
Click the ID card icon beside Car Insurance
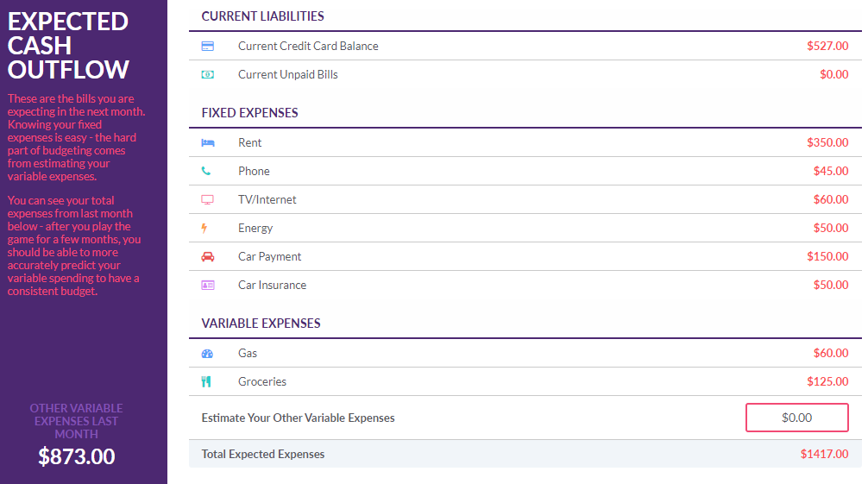tap(208, 286)
